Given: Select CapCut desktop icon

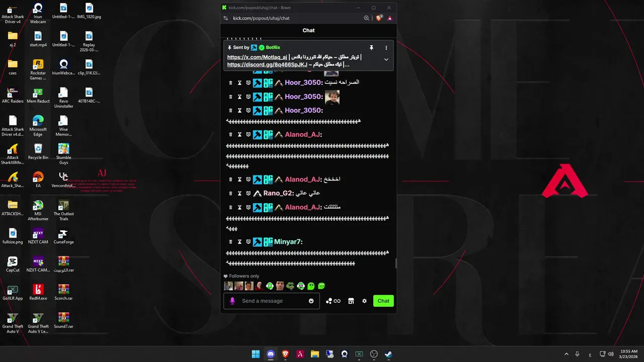Looking at the screenshot, I should point(13,264).
